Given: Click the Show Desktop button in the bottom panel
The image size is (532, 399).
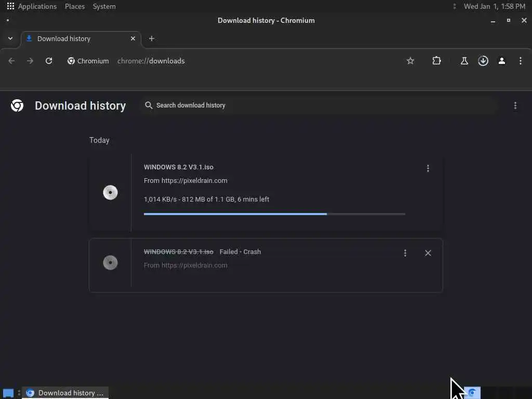Looking at the screenshot, I should pos(8,393).
